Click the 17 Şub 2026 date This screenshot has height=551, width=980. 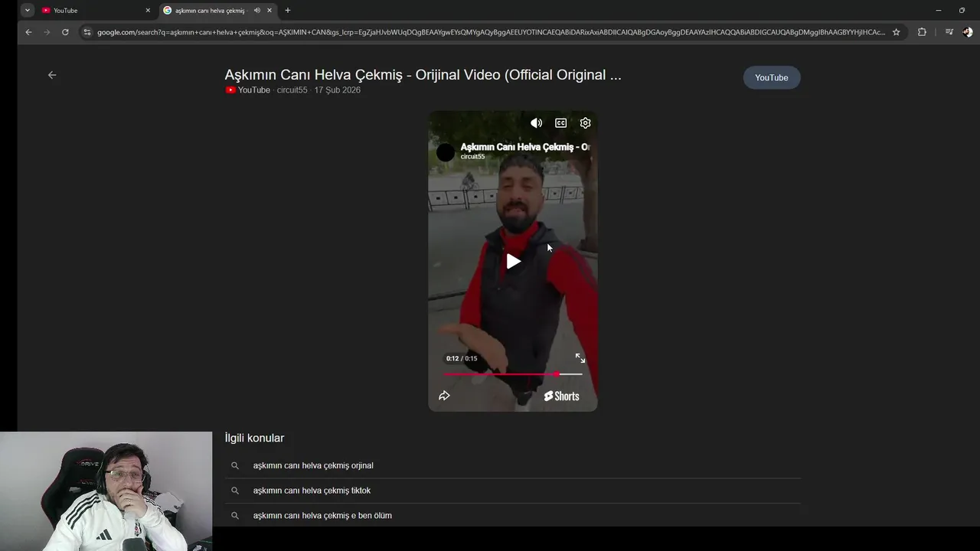click(x=337, y=90)
